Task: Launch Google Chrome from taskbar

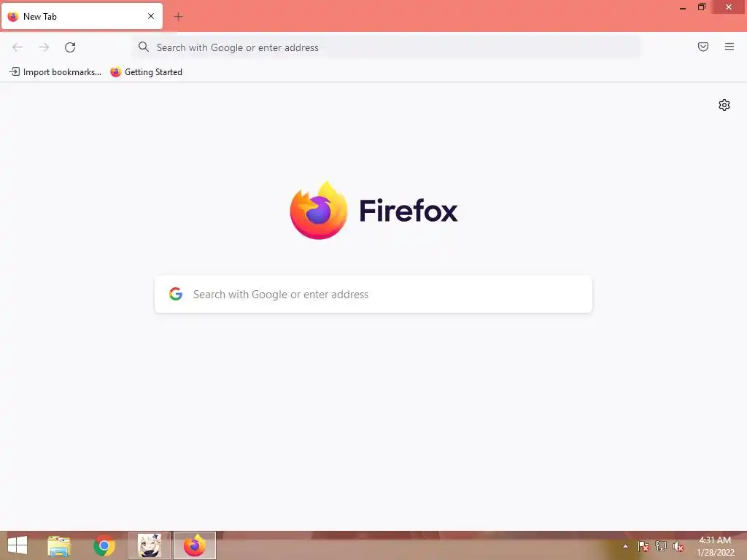Action: (x=104, y=545)
